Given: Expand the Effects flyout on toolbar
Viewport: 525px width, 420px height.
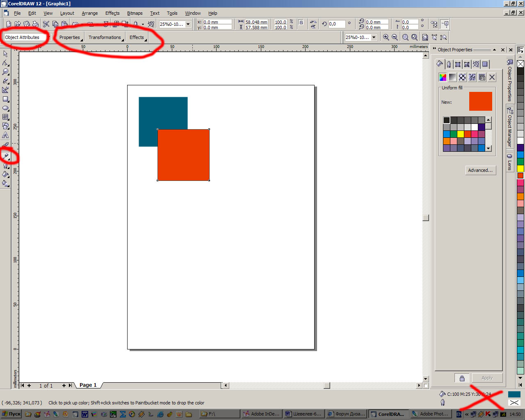Looking at the screenshot, I should [x=138, y=37].
